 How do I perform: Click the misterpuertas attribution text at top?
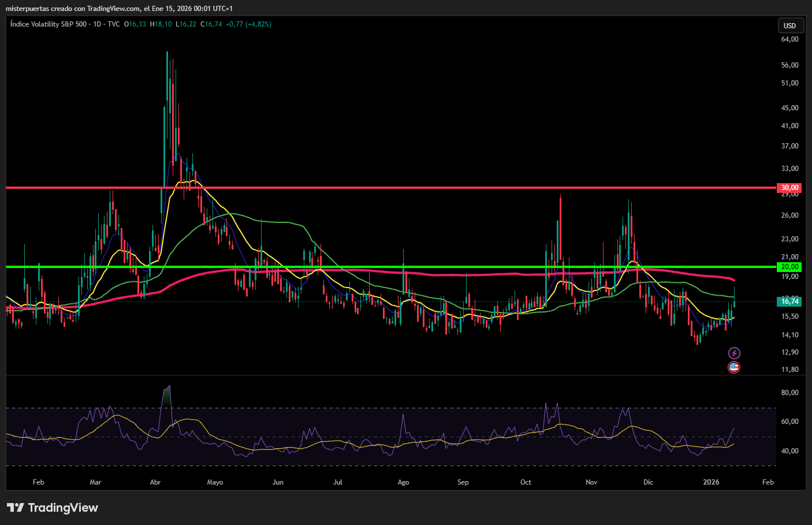119,9
